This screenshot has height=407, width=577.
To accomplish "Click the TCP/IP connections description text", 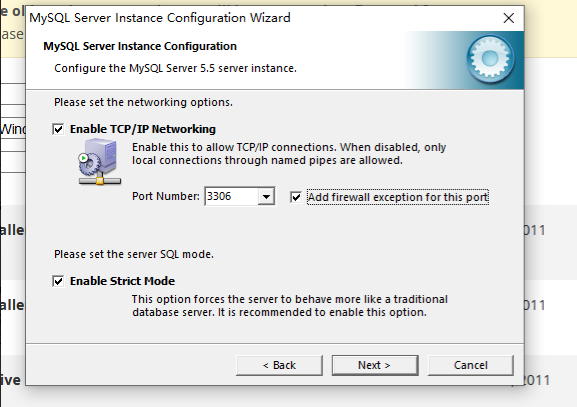I will (x=289, y=154).
